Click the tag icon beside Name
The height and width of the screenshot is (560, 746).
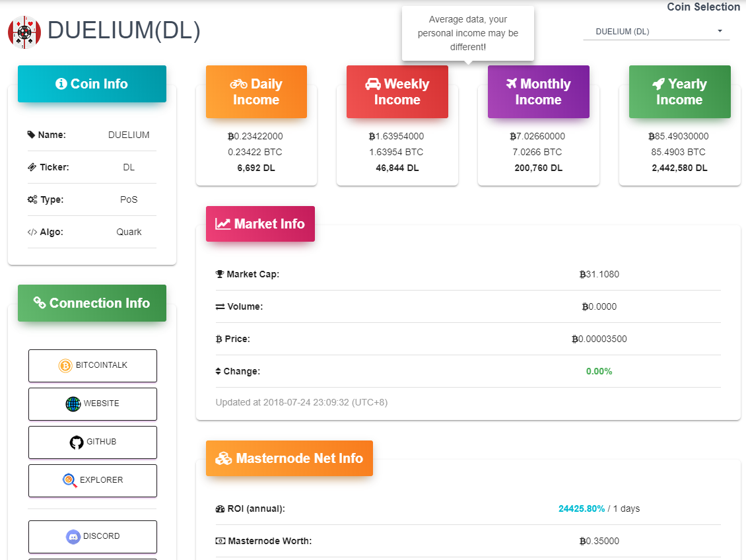point(32,135)
